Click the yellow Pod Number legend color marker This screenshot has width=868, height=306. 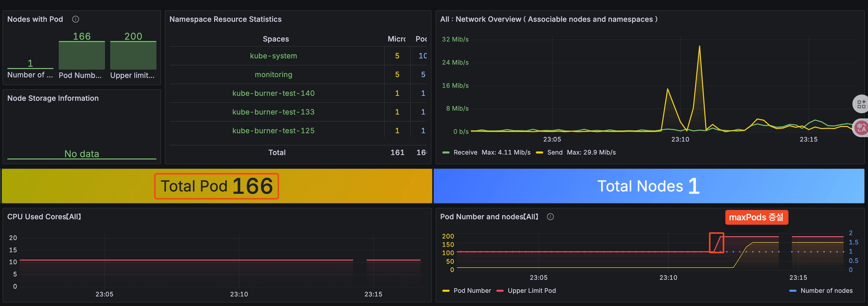pos(445,291)
